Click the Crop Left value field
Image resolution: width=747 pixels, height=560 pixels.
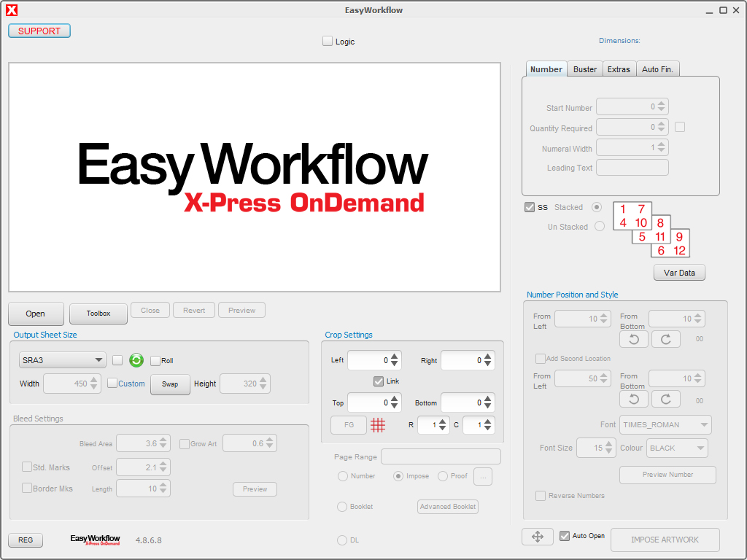coord(368,360)
